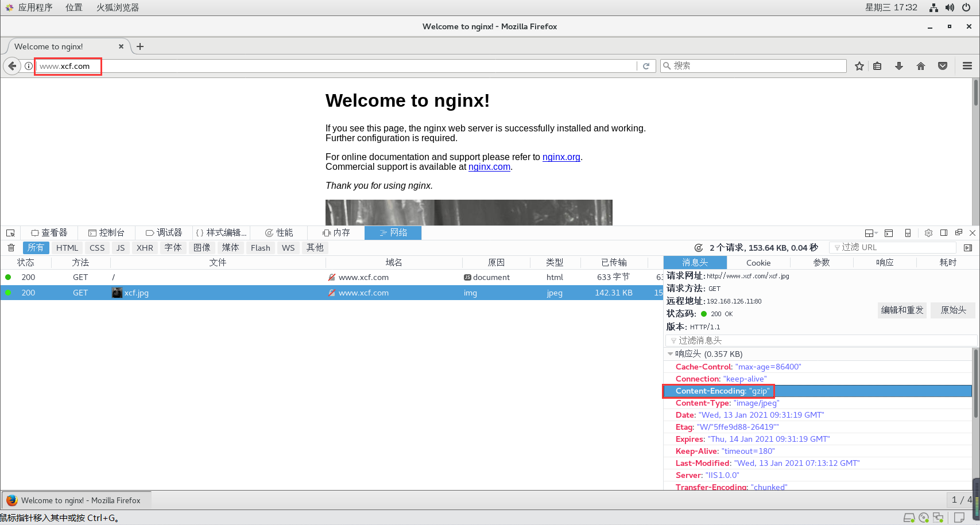The height and width of the screenshot is (525, 980).
Task: Follow the nginx.org link
Action: point(561,157)
